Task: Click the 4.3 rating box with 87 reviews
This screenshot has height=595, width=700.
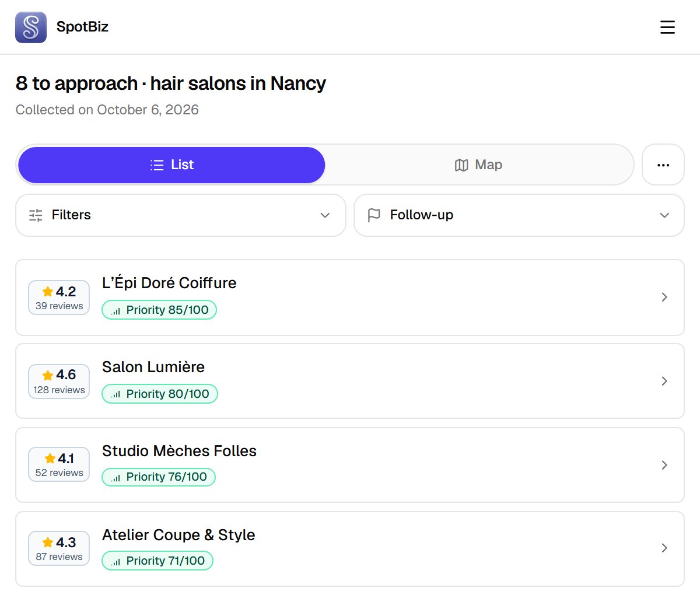Action: pyautogui.click(x=59, y=548)
